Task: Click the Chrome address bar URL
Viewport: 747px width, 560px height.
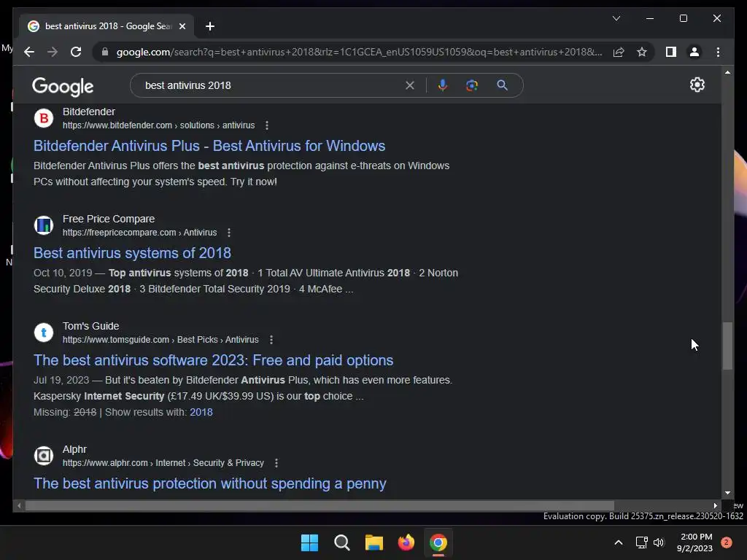Action: pyautogui.click(x=359, y=52)
